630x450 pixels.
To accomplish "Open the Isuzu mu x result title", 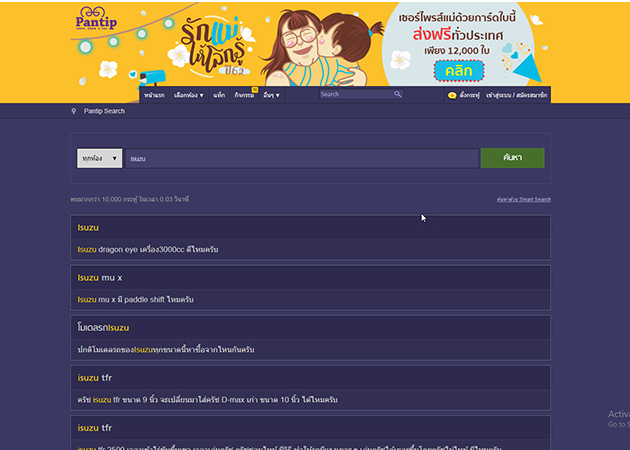I will 98,277.
